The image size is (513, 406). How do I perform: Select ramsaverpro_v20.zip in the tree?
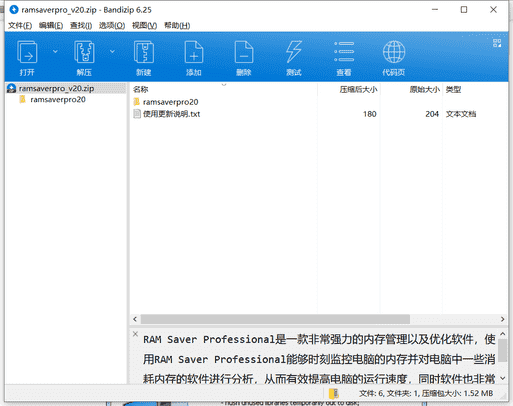click(x=66, y=88)
